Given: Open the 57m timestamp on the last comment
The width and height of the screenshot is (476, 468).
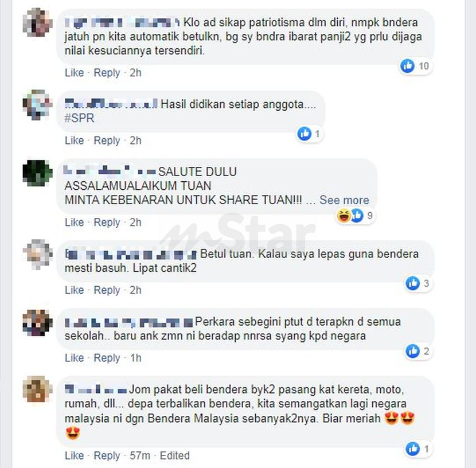Looking at the screenshot, I should [x=140, y=455].
